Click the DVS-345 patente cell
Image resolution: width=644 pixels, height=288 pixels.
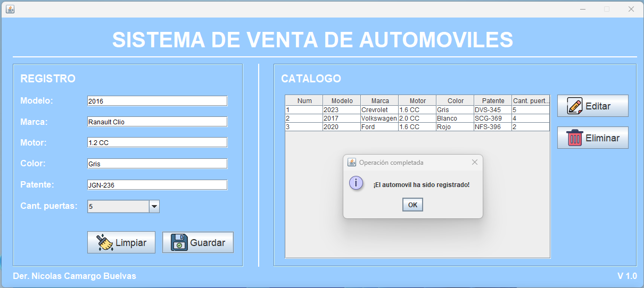tap(493, 110)
